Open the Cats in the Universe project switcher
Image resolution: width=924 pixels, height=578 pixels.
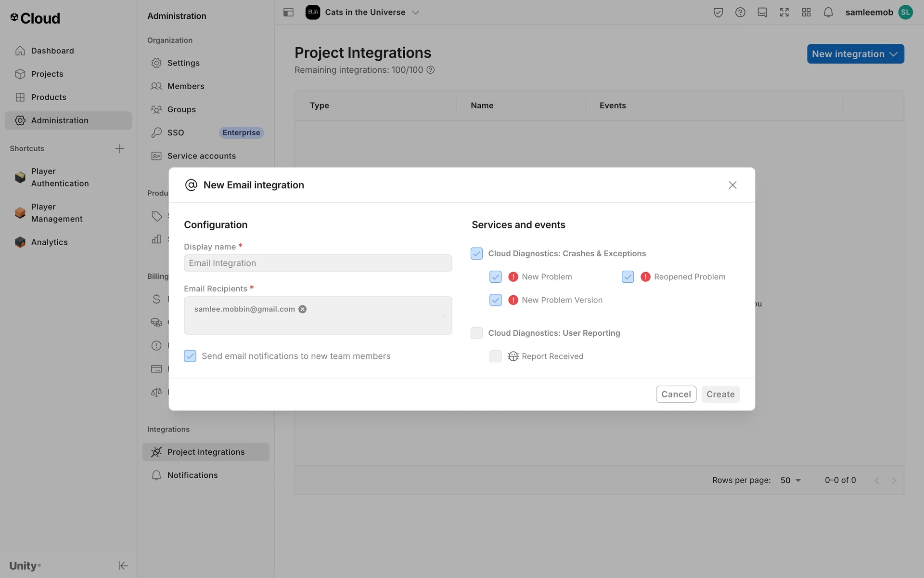point(366,13)
